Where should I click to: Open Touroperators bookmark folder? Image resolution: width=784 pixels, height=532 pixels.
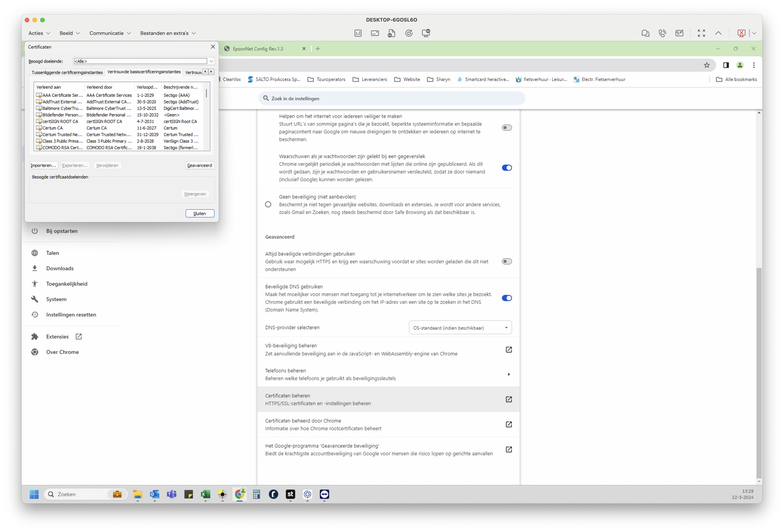(x=326, y=79)
